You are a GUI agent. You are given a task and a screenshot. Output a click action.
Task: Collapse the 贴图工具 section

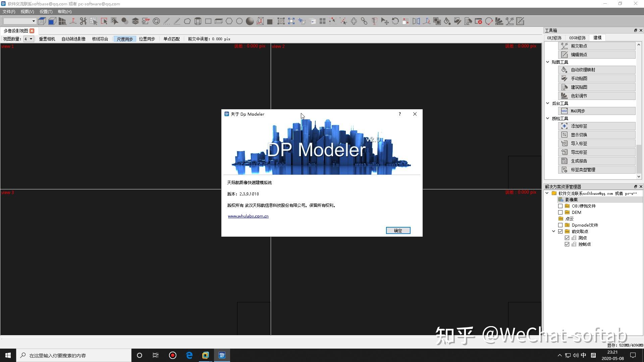[x=548, y=62]
